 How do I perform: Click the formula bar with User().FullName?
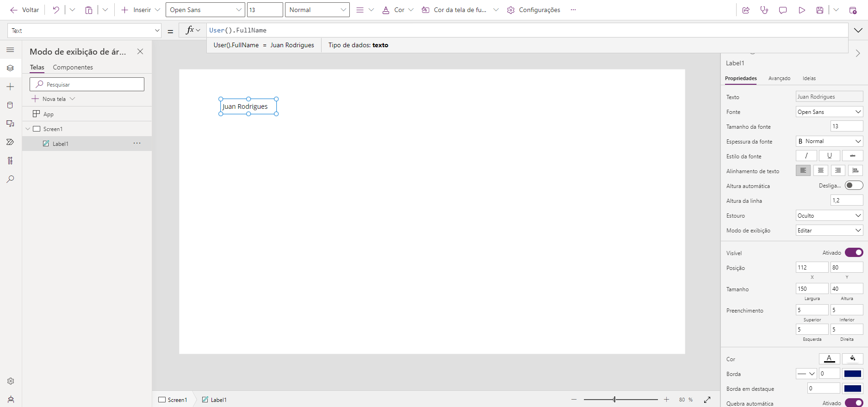click(x=527, y=30)
